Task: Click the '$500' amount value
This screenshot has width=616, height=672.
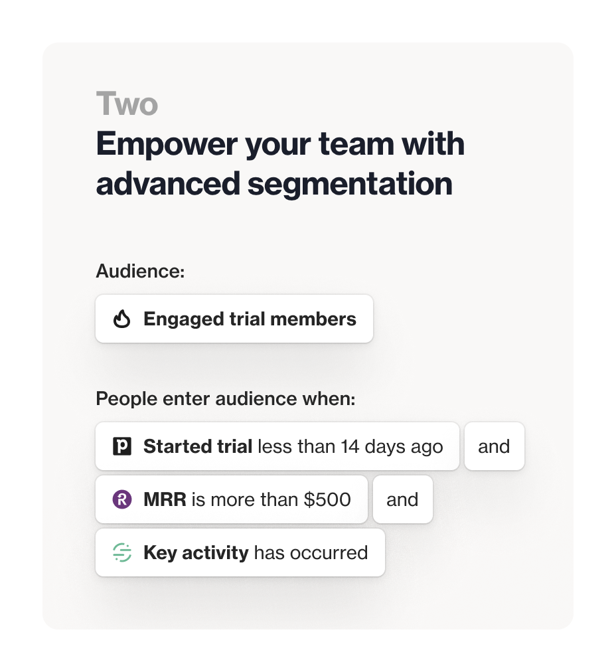Action: tap(327, 499)
